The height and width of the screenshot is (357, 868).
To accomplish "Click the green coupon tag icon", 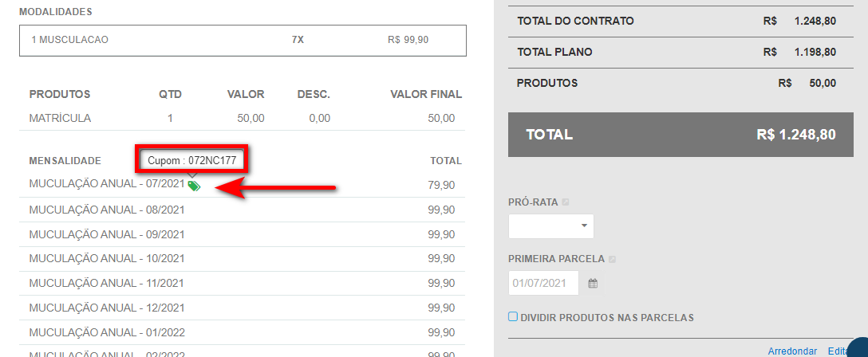I will click(194, 186).
